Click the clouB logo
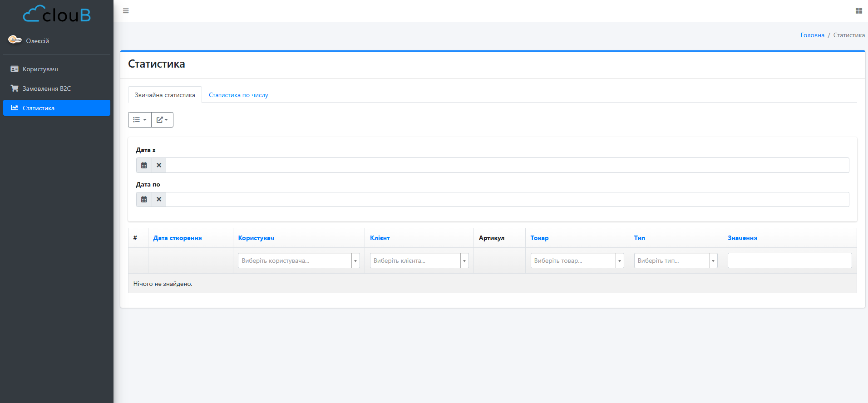This screenshot has width=868, height=403. click(57, 14)
